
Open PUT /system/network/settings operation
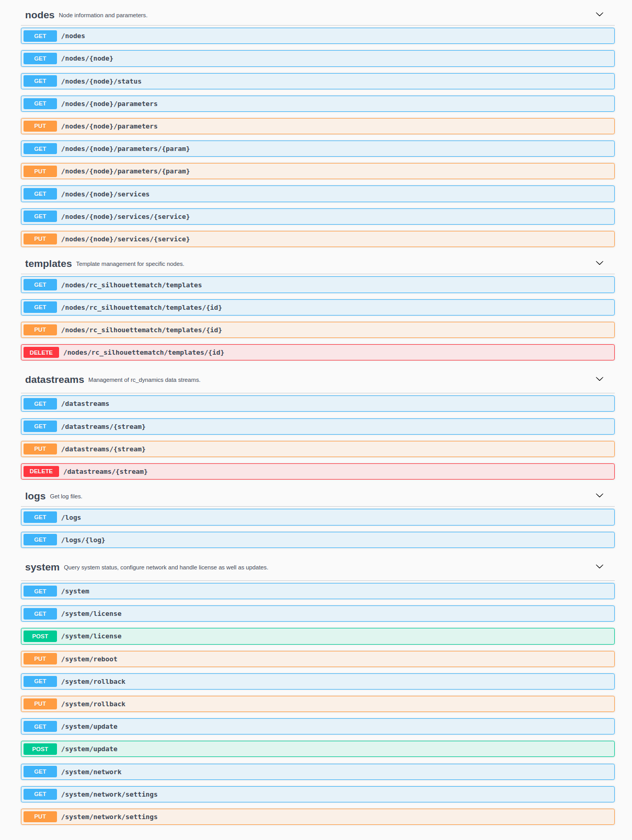[109, 817]
